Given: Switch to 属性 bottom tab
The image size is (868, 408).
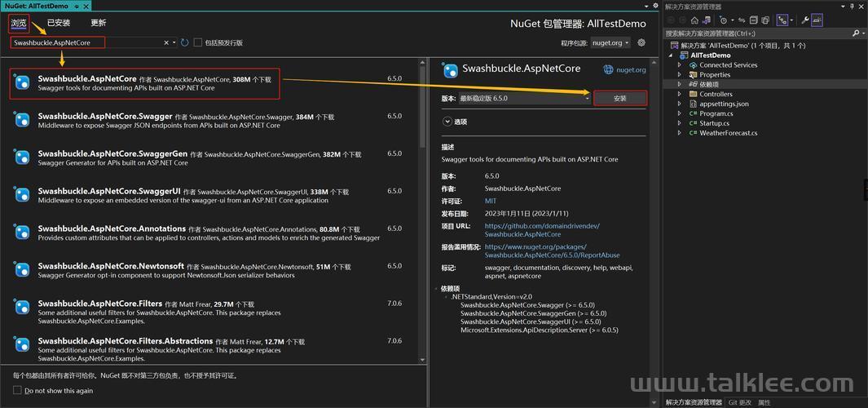Looking at the screenshot, I should pyautogui.click(x=764, y=402).
